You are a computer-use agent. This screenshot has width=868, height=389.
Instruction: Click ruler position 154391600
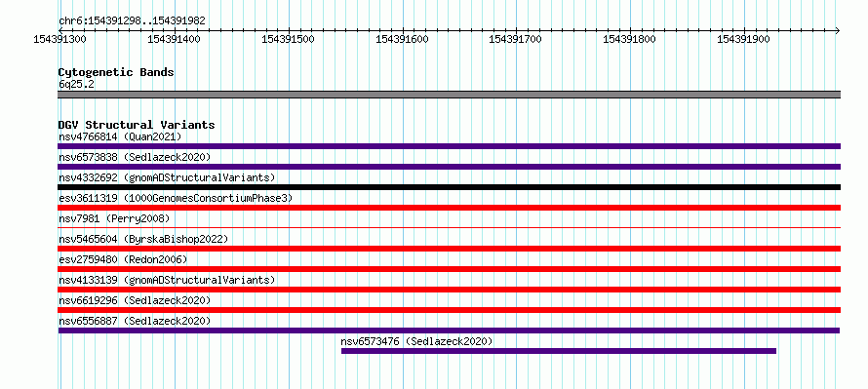402,39
